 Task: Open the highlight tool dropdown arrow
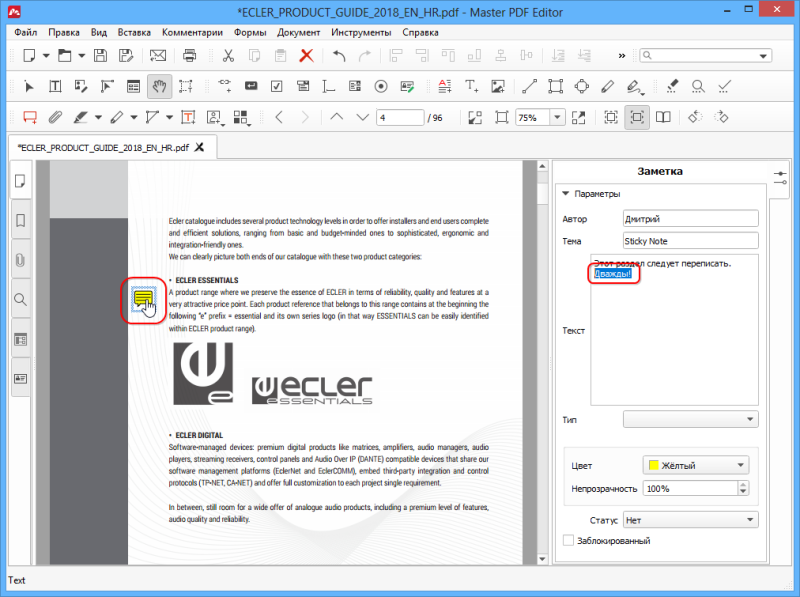tap(98, 118)
